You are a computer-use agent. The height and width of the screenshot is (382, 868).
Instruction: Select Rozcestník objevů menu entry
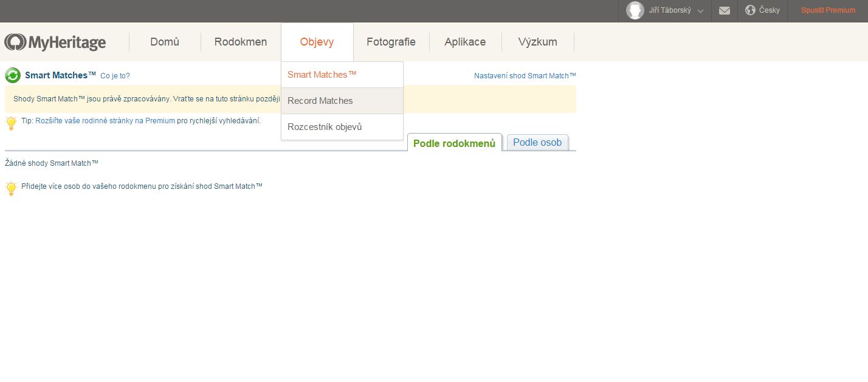click(x=342, y=127)
